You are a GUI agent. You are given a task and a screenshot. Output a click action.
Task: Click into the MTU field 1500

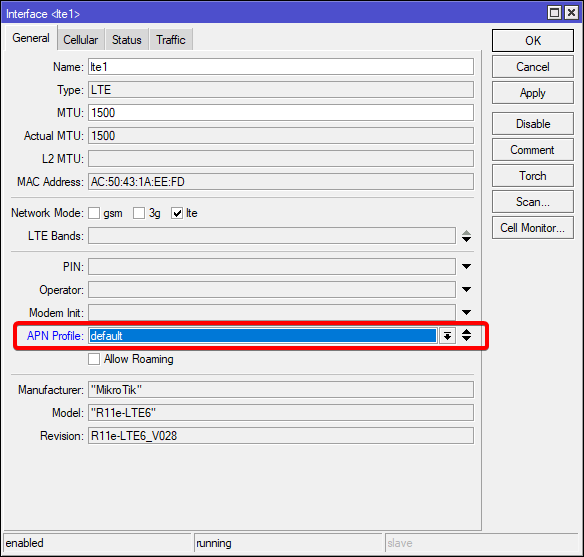click(281, 113)
